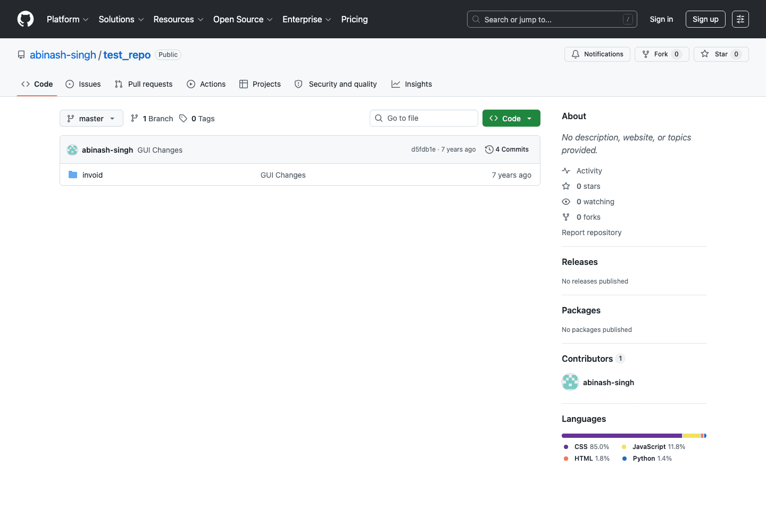Click the star icon beside 0 stars

566,186
